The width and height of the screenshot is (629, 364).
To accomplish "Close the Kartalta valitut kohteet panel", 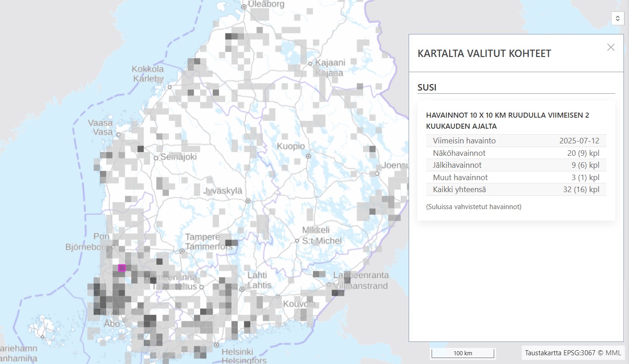I will click(611, 47).
